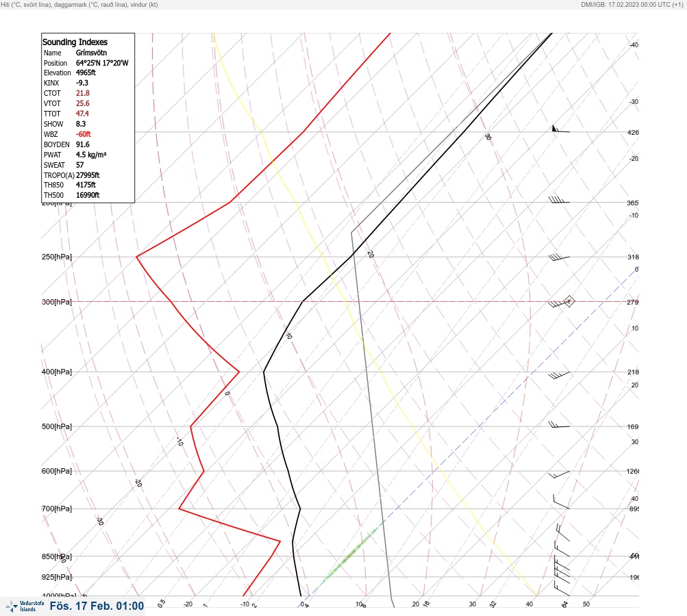
Task: Click the SWEAT value 57
Action: [x=79, y=165]
